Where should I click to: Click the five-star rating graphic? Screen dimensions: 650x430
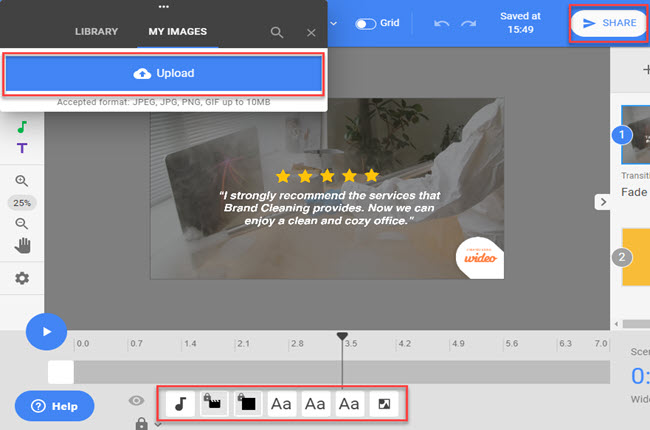tap(327, 176)
